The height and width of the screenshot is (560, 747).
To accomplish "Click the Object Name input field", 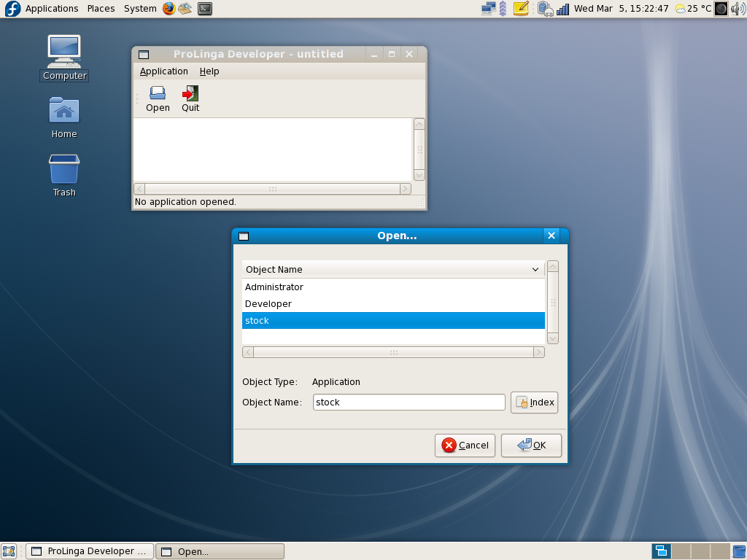I will pyautogui.click(x=409, y=402).
